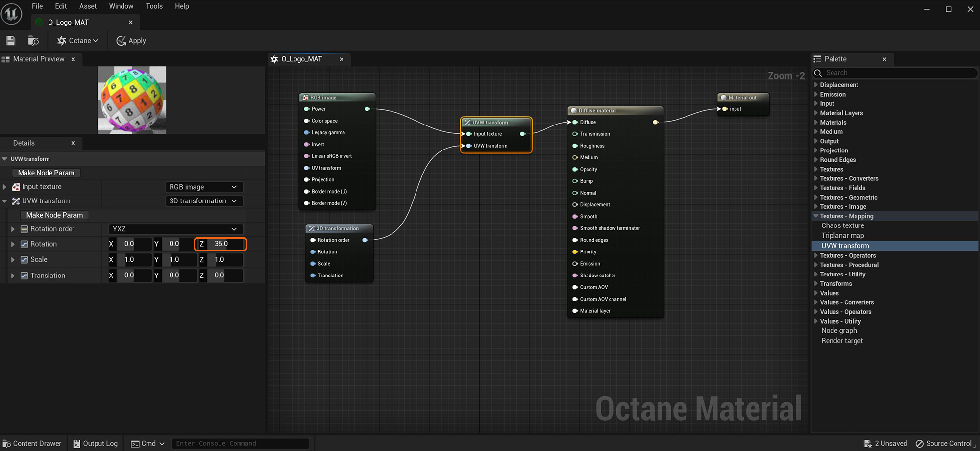Click the Translation property type icon
This screenshot has width=980, height=451.
click(x=24, y=276)
